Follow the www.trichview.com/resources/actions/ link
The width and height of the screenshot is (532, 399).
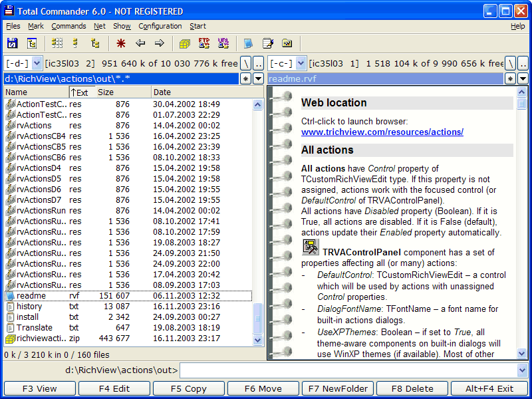(382, 132)
